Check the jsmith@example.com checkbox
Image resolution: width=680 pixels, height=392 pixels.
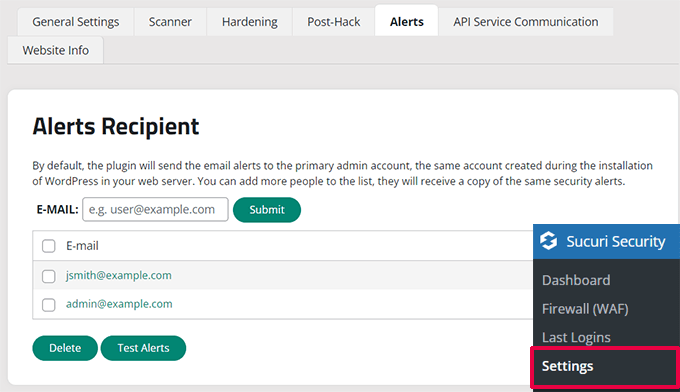(49, 276)
